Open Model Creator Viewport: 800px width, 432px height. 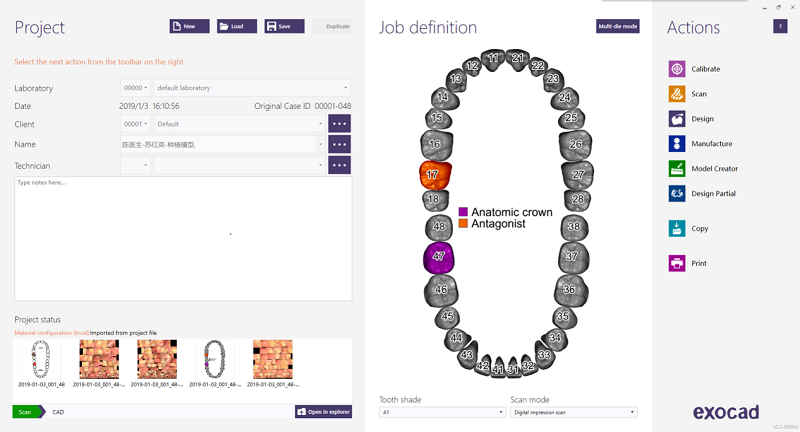click(x=677, y=169)
